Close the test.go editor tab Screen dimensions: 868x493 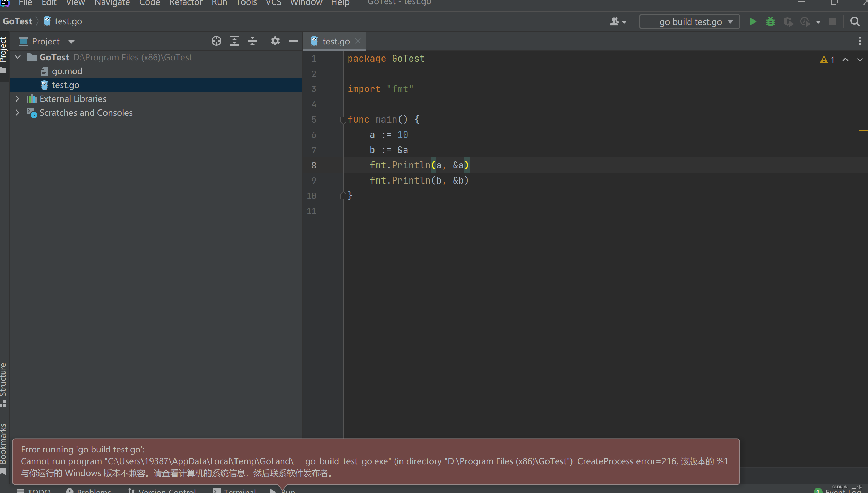(358, 41)
